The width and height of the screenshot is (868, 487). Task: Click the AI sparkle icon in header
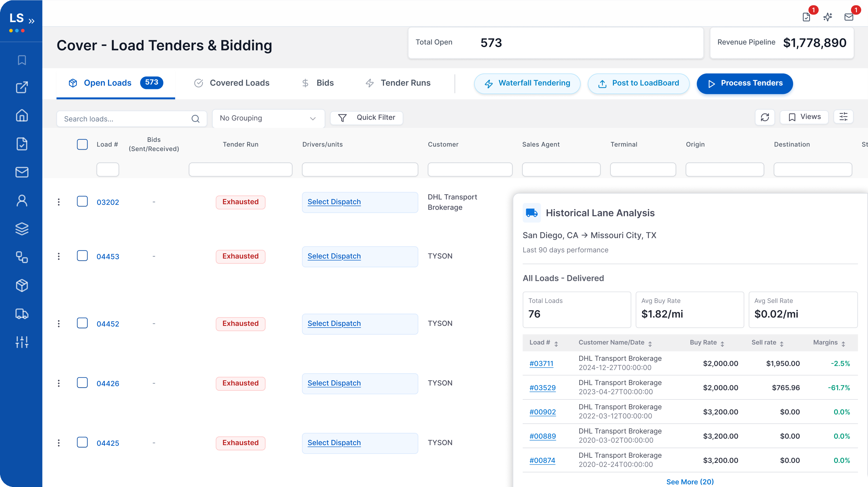(828, 17)
